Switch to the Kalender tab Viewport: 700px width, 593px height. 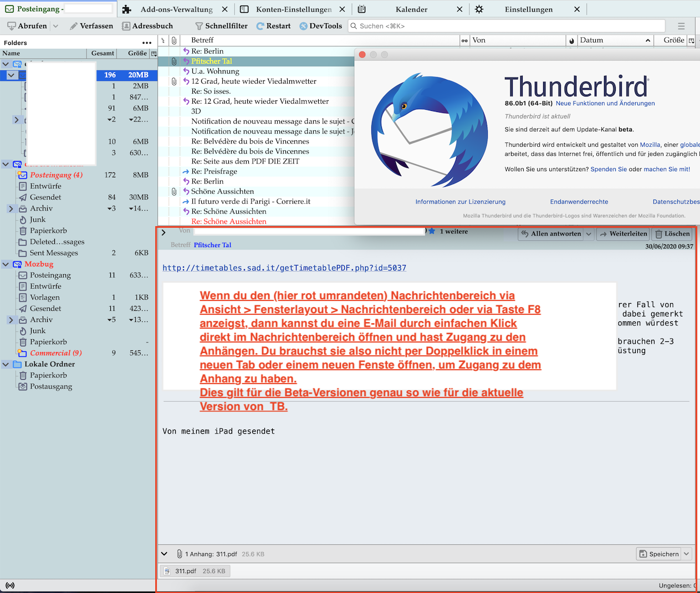click(411, 9)
